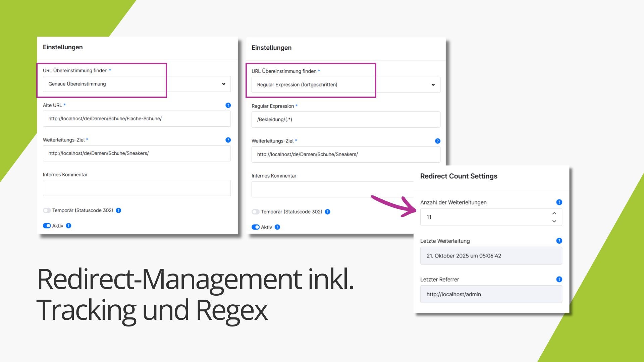Click right panel Aktiv help icon
The height and width of the screenshot is (362, 644).
click(277, 227)
